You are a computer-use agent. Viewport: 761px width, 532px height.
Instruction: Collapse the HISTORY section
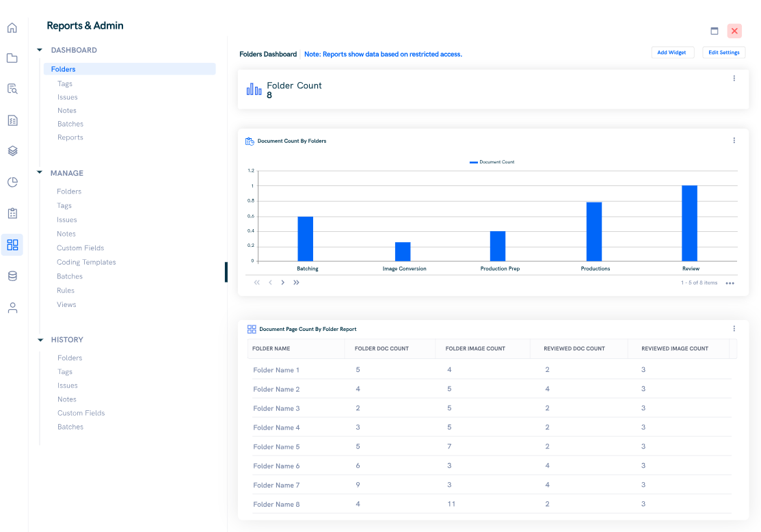point(40,340)
